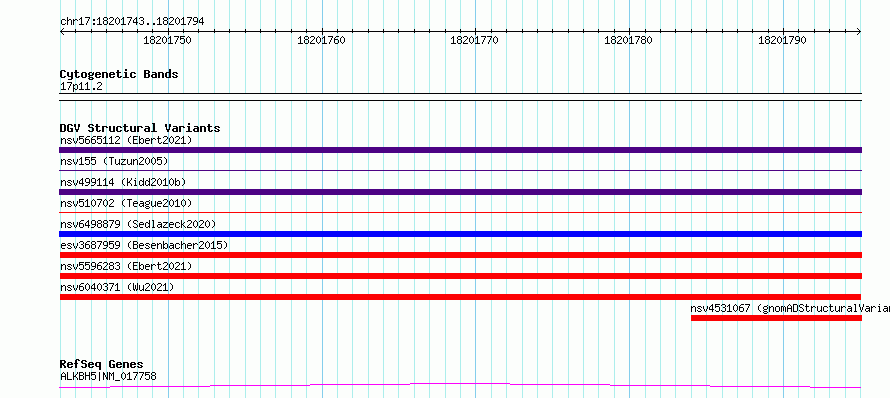Open variant label nsv155 (Tuzun2005)

(x=114, y=161)
